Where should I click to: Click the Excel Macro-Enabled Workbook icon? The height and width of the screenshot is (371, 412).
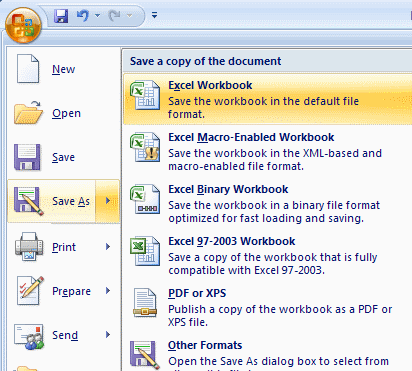coord(145,147)
